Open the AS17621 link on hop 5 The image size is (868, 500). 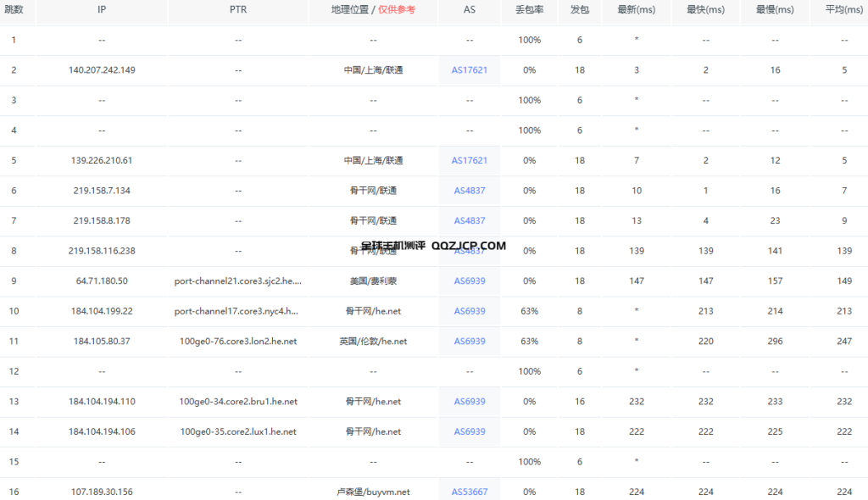pos(469,160)
